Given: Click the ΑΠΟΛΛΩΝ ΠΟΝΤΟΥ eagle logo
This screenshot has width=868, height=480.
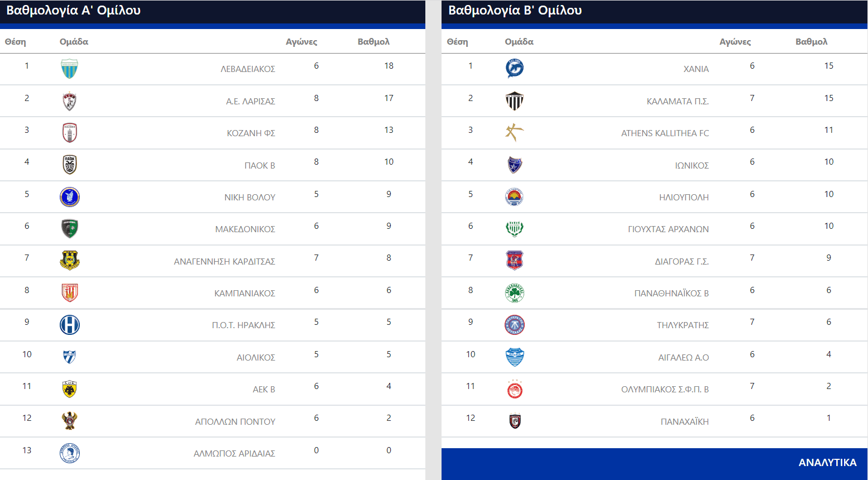Looking at the screenshot, I should pyautogui.click(x=69, y=421).
